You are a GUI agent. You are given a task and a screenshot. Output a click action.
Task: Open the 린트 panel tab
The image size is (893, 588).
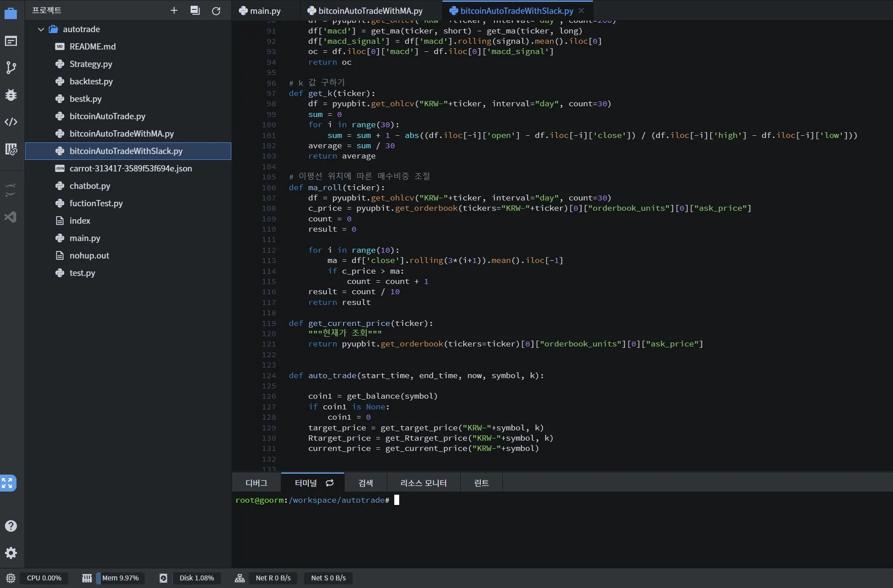(481, 483)
